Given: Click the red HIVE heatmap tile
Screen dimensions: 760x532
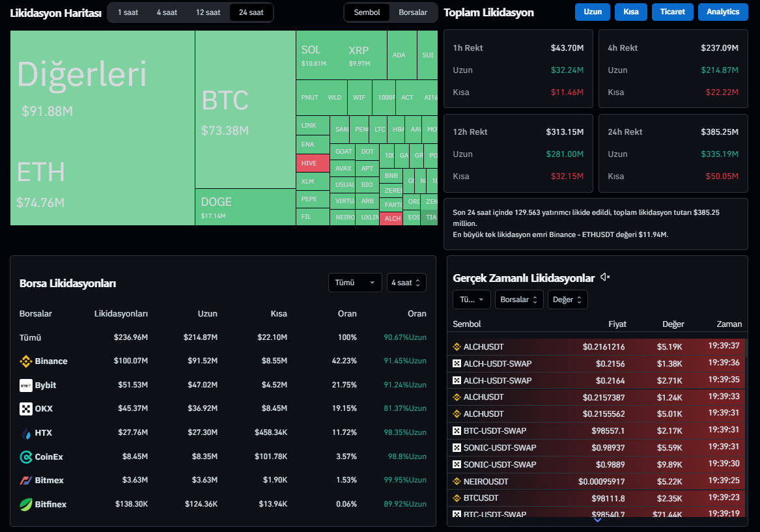Looking at the screenshot, I should tap(313, 163).
